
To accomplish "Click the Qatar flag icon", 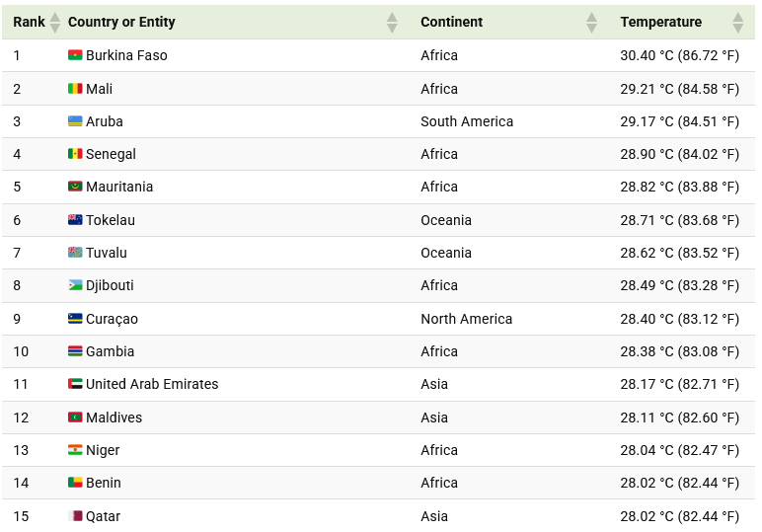I will 75,516.
